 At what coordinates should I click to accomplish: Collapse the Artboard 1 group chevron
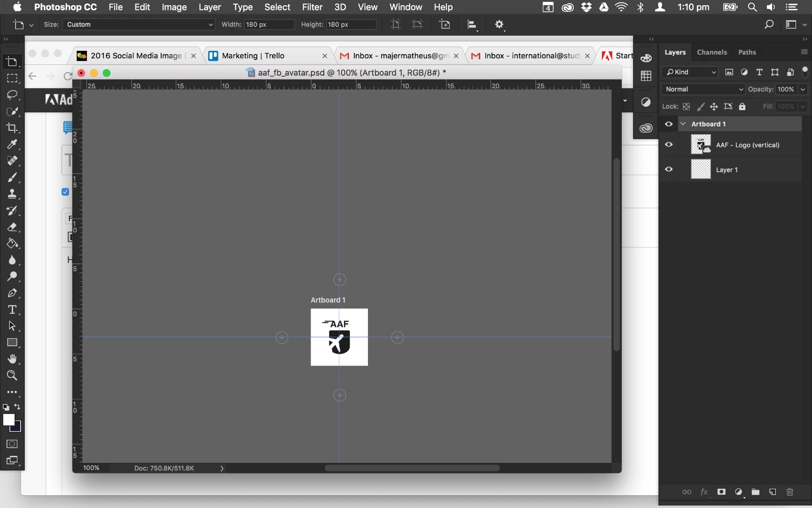[683, 124]
